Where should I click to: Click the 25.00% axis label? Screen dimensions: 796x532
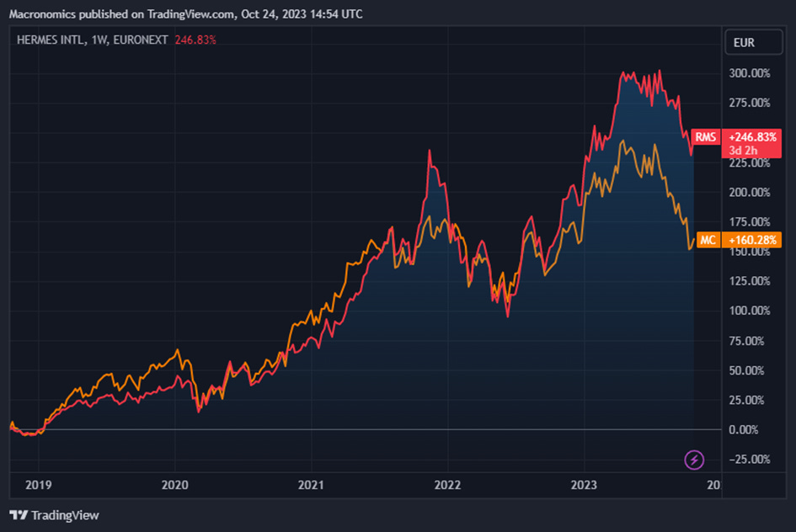[746, 400]
